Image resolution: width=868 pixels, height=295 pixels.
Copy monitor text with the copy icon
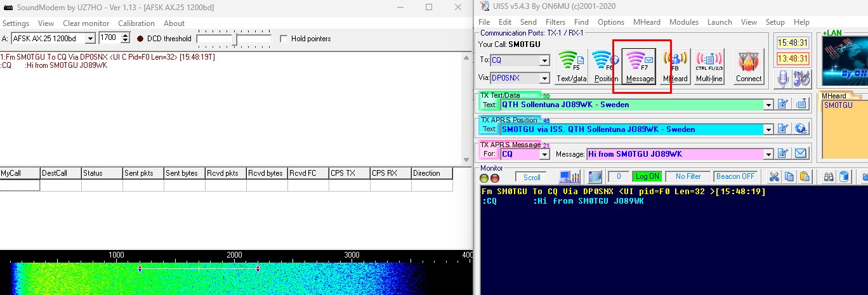point(789,176)
